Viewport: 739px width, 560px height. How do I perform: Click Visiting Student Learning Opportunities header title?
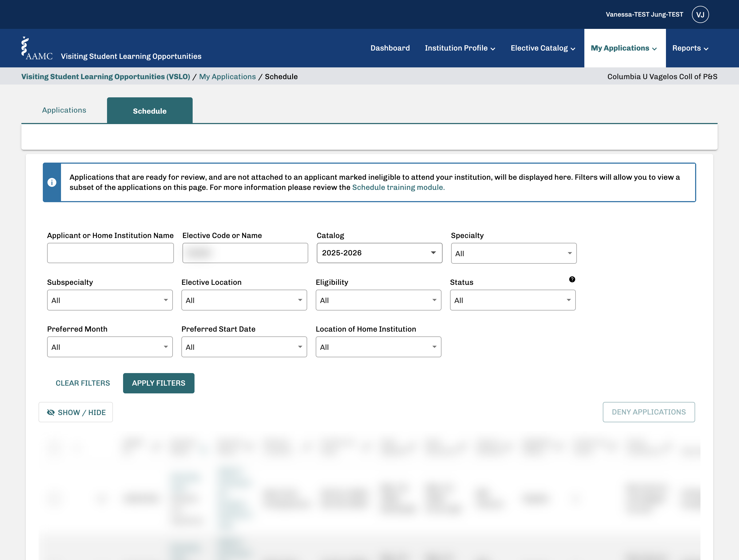(x=131, y=56)
